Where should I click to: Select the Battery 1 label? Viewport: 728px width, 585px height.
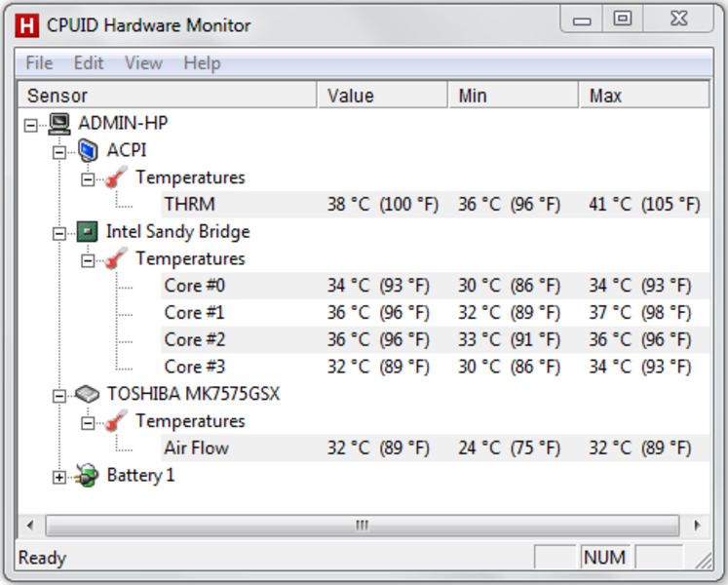[140, 476]
